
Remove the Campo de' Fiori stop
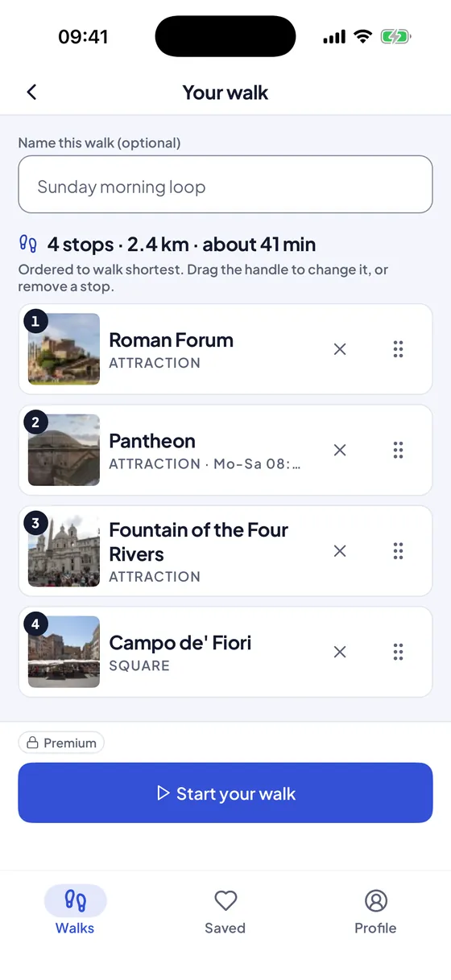(340, 652)
